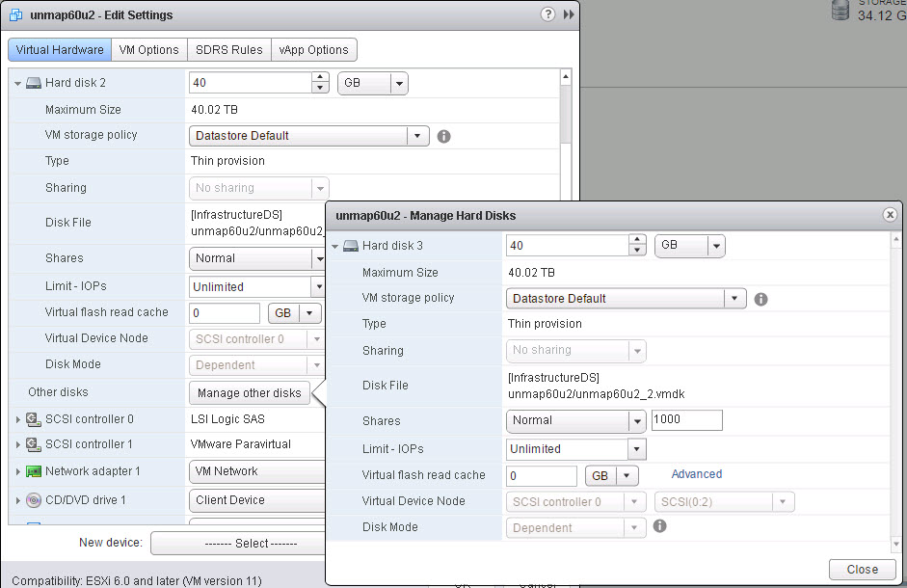The image size is (907, 588).
Task: Open Advanced flash read cache link
Action: [697, 474]
